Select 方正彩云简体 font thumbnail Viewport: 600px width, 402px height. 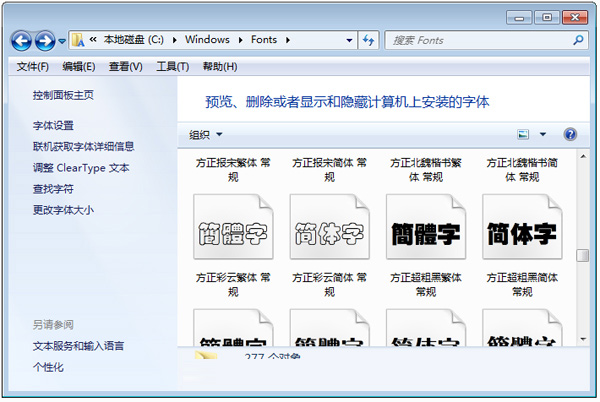coord(329,227)
